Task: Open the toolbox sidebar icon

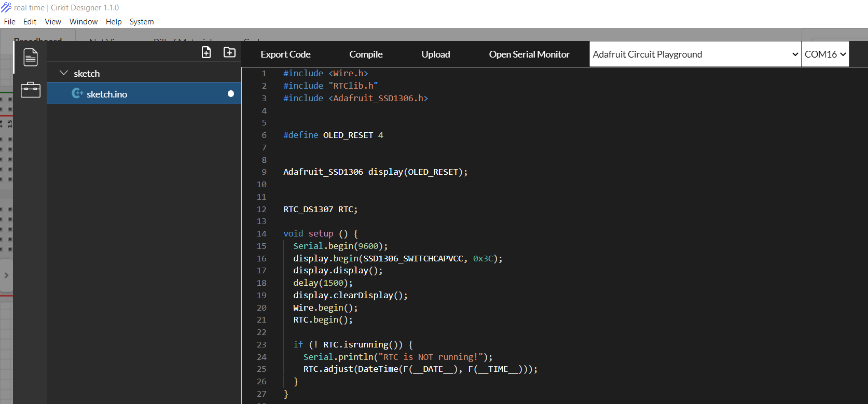Action: [x=31, y=90]
